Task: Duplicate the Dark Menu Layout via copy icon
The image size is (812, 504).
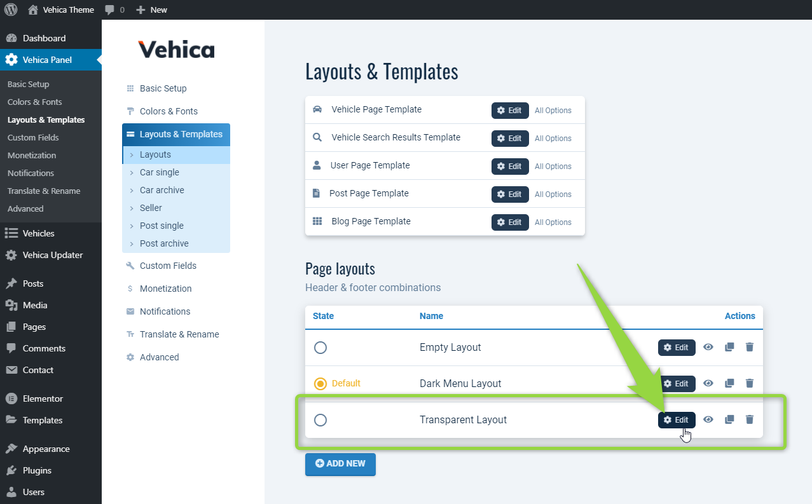Action: pos(729,383)
